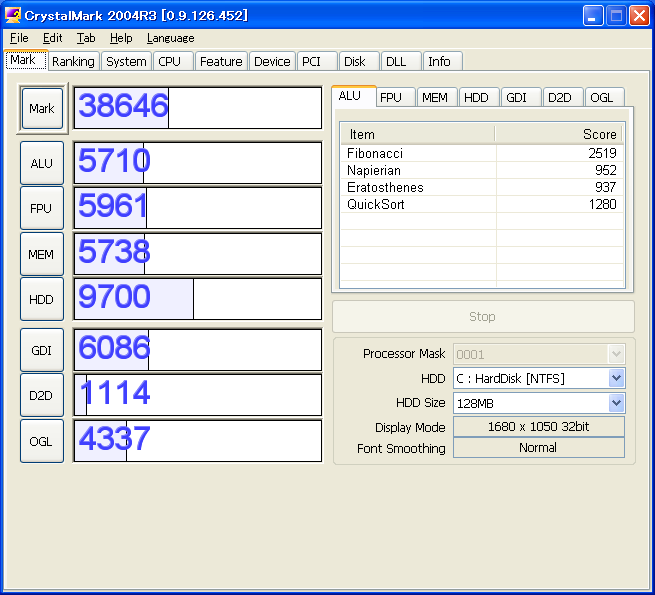Expand the HDD drive selection dropdown
Image resolution: width=655 pixels, height=595 pixels.
tap(617, 378)
